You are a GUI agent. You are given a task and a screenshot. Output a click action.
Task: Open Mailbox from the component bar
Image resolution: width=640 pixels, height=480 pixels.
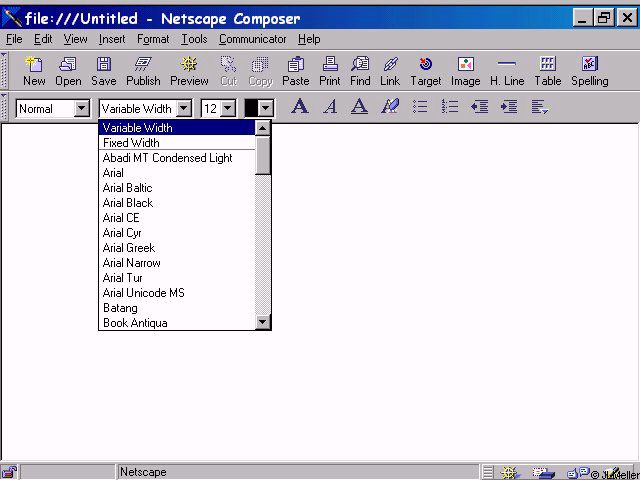pos(543,473)
